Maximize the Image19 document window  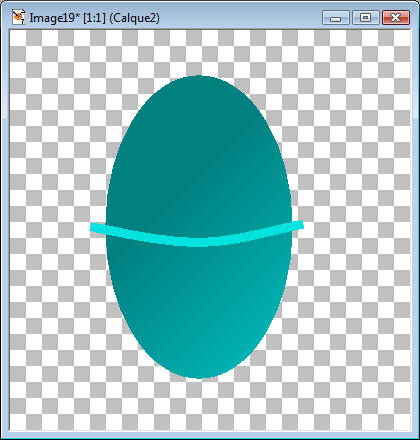(x=366, y=17)
